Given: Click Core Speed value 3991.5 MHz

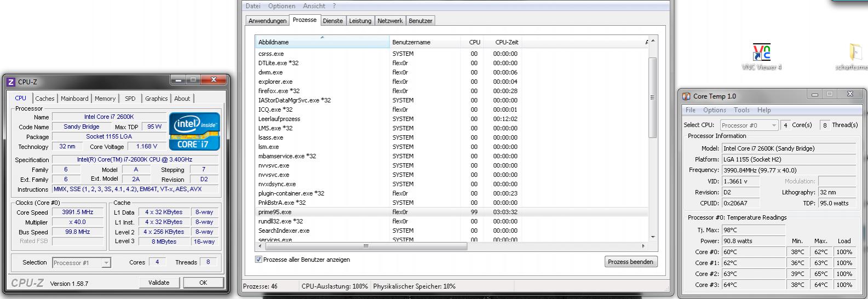Looking at the screenshot, I should pos(78,212).
